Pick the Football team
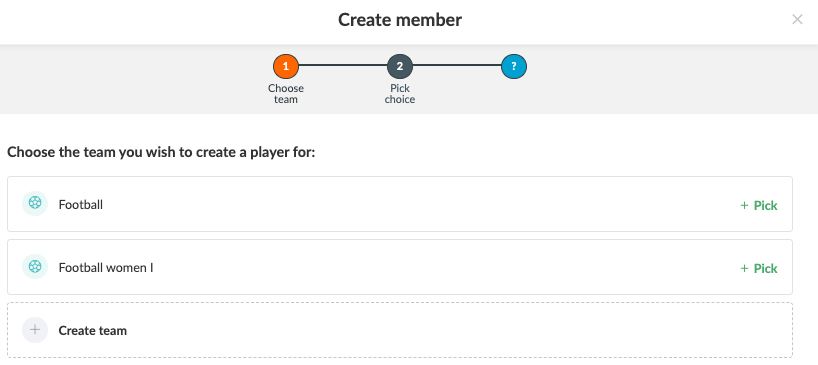 click(759, 205)
